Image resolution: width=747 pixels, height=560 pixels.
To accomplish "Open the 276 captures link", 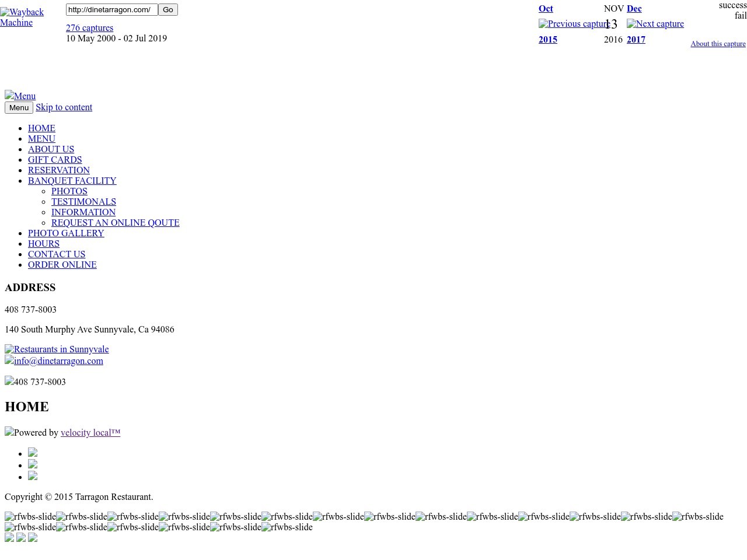I will point(89,28).
